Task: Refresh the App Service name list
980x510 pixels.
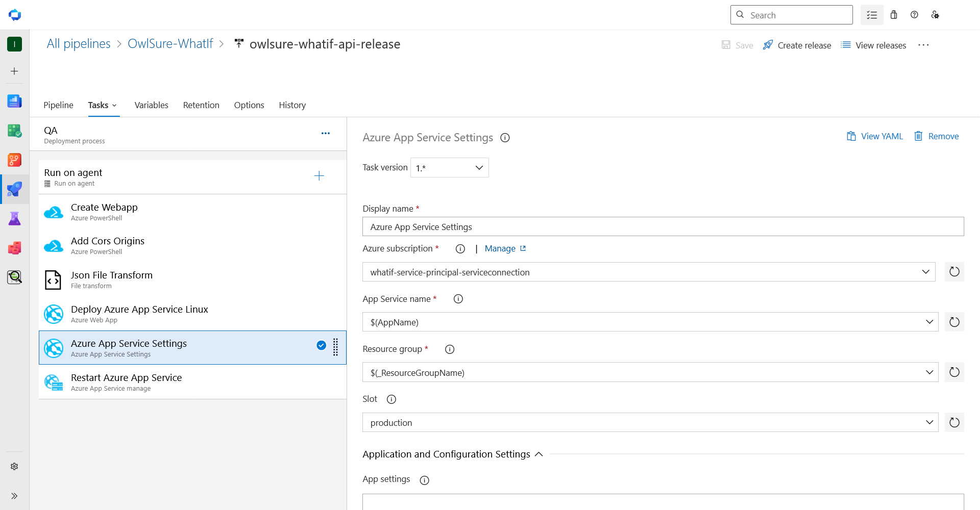Action: click(954, 322)
